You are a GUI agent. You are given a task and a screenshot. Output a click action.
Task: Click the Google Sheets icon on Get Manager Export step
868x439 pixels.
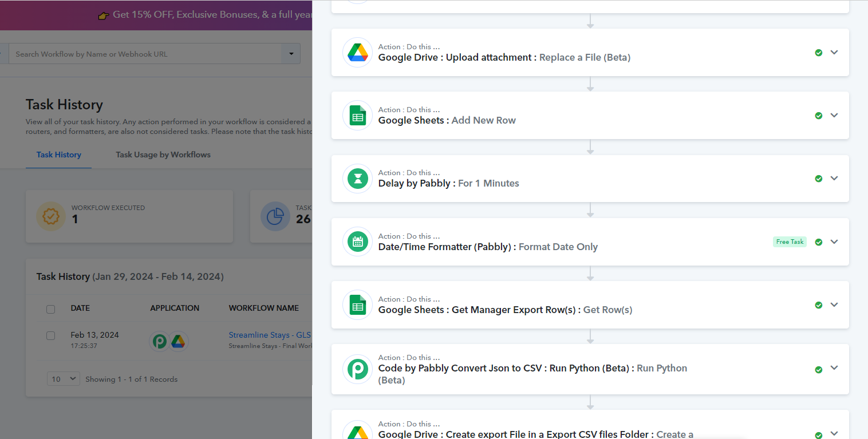point(358,304)
